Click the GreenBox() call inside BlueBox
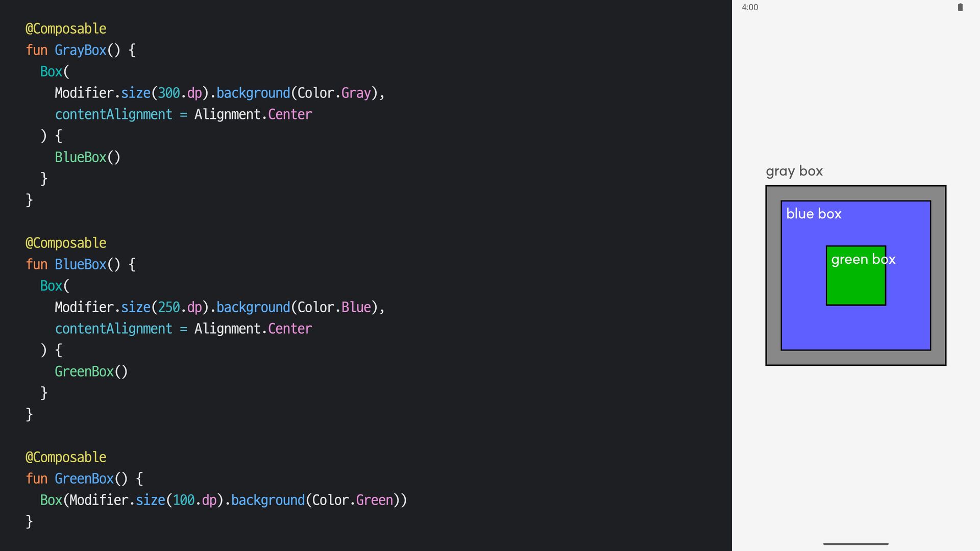Viewport: 980px width, 551px height. click(x=91, y=371)
